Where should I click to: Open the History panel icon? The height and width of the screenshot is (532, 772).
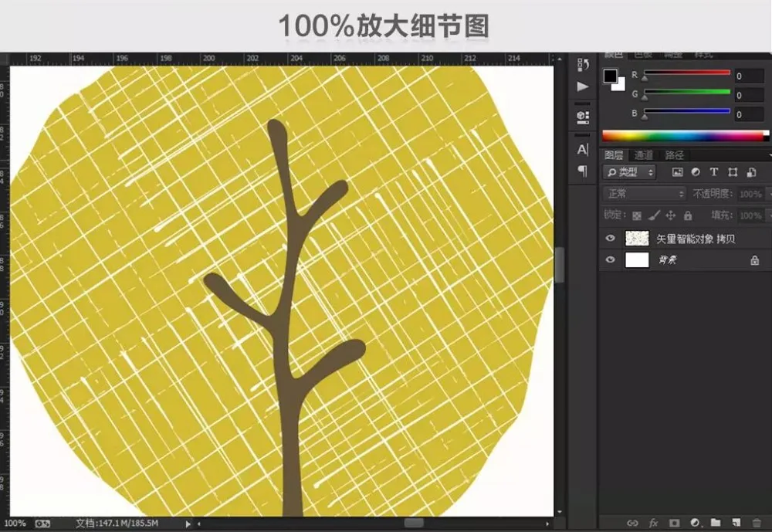point(583,65)
